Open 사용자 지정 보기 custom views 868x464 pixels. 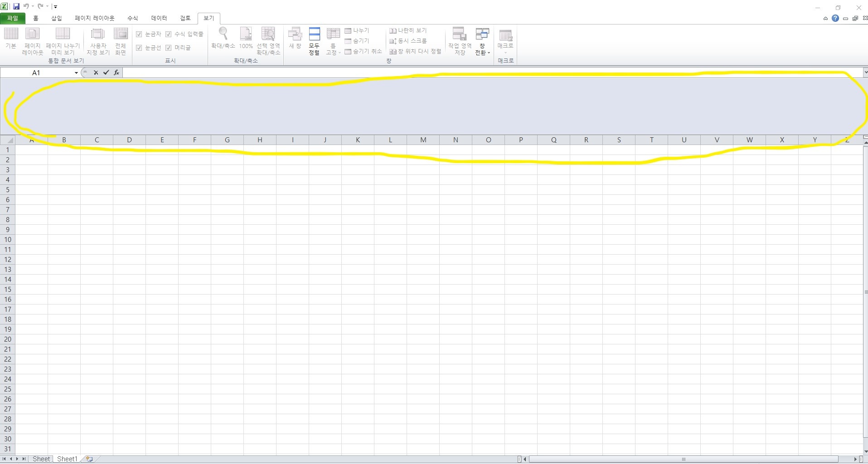98,41
